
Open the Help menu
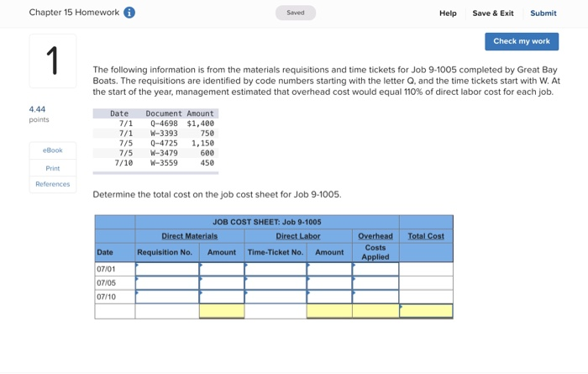pyautogui.click(x=448, y=13)
